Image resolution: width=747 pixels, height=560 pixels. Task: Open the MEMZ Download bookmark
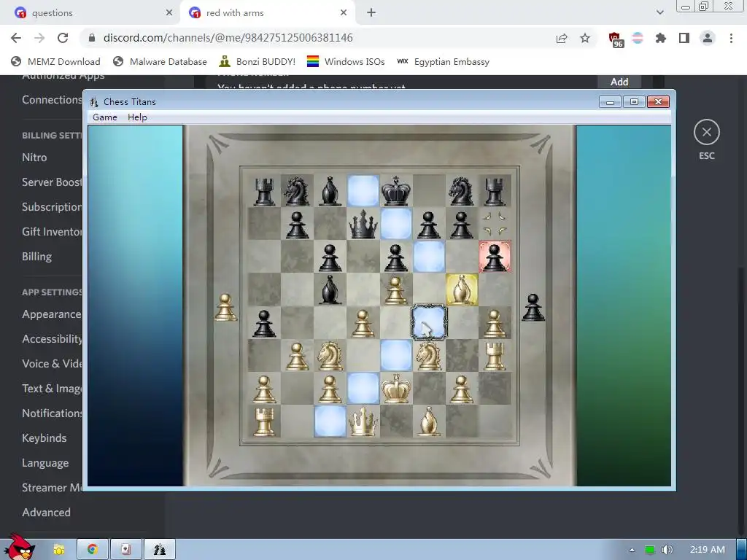coord(55,61)
